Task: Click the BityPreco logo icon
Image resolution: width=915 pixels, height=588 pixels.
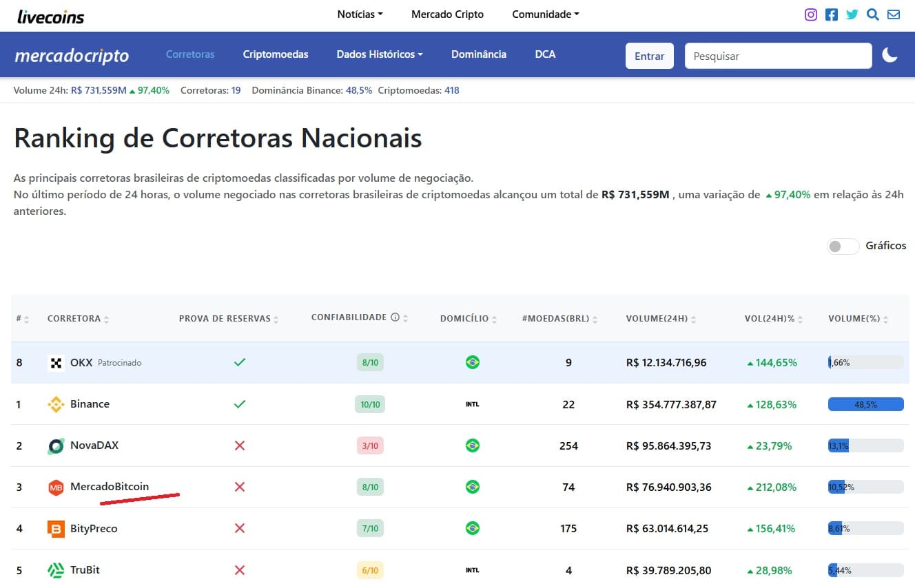Action: 56,529
